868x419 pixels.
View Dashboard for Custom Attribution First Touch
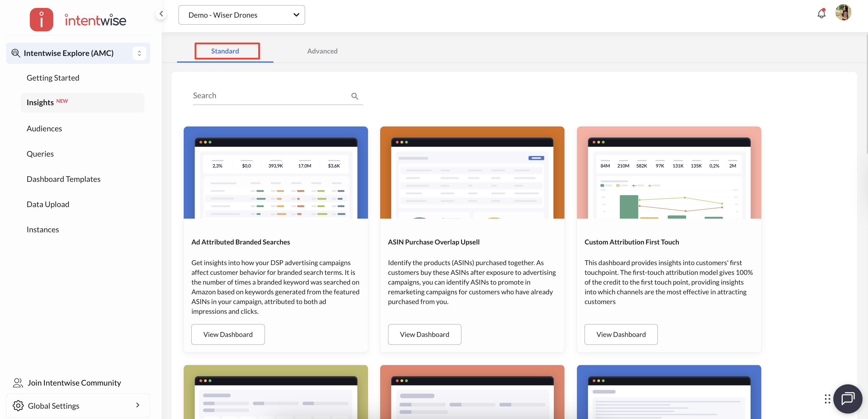(x=621, y=334)
